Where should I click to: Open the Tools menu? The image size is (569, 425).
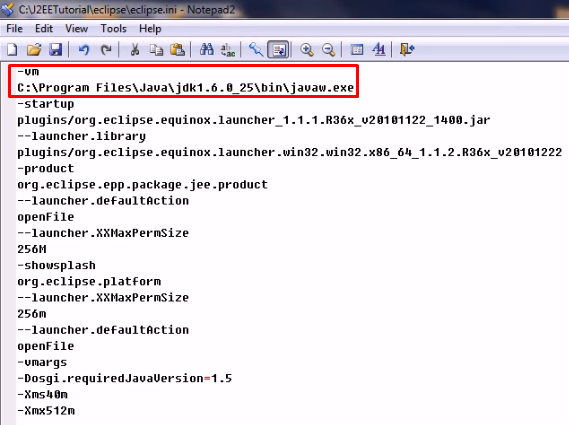point(114,28)
